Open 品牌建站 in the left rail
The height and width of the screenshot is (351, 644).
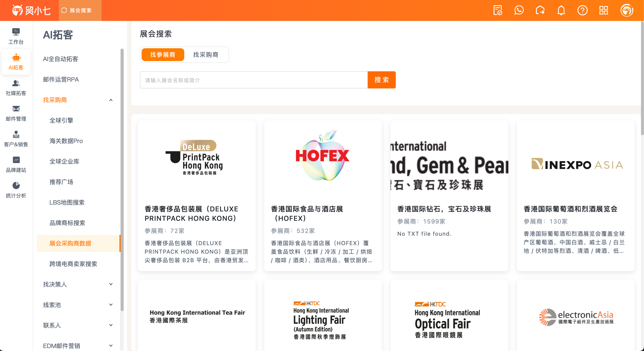[16, 164]
